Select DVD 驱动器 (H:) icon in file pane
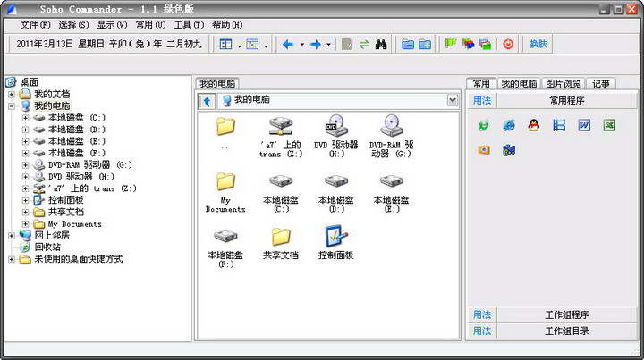 [336, 125]
